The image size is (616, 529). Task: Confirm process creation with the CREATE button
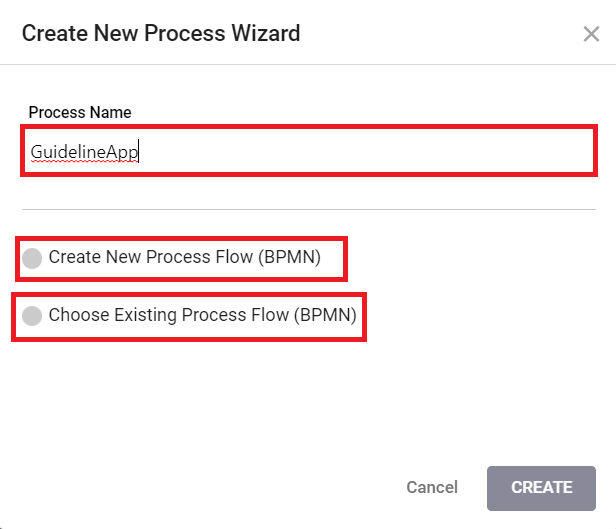(x=541, y=488)
